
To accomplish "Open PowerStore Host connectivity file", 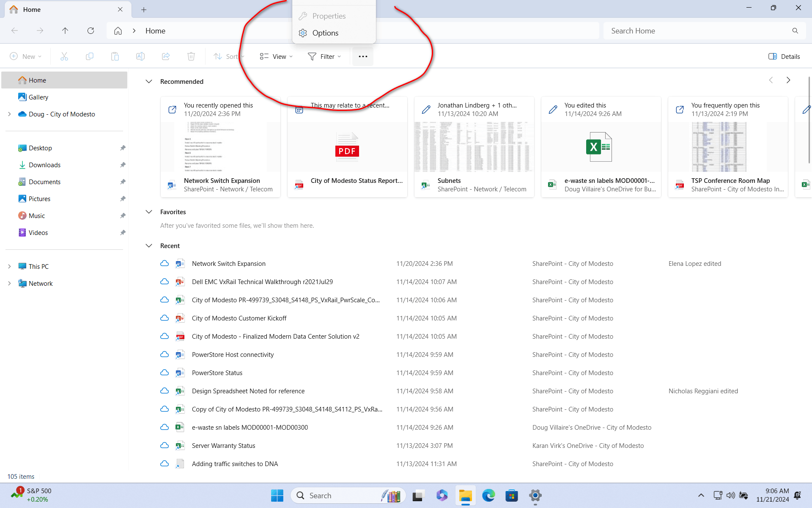I will pyautogui.click(x=233, y=355).
